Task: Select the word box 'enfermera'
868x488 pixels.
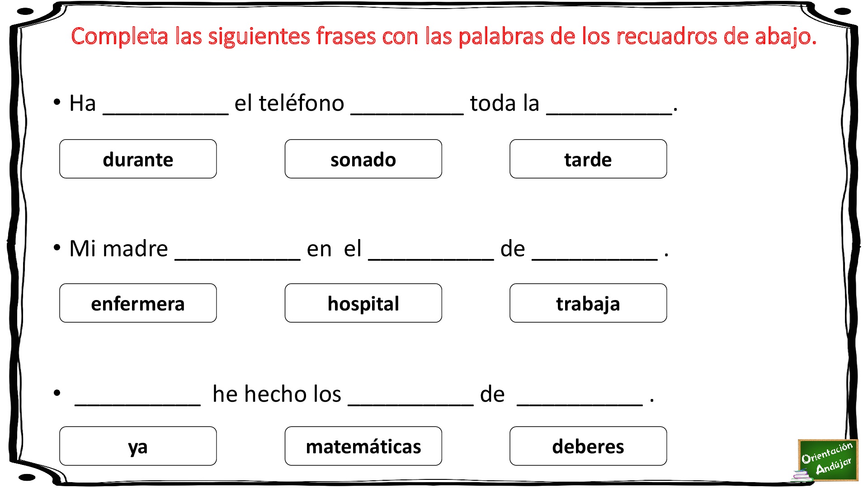Action: point(138,303)
